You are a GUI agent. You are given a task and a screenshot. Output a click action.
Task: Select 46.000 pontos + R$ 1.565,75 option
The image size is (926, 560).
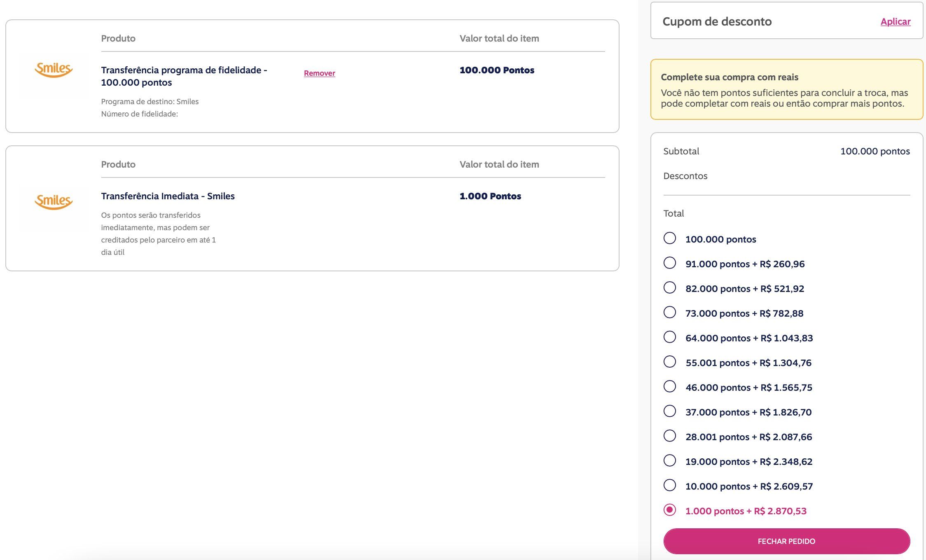point(670,386)
